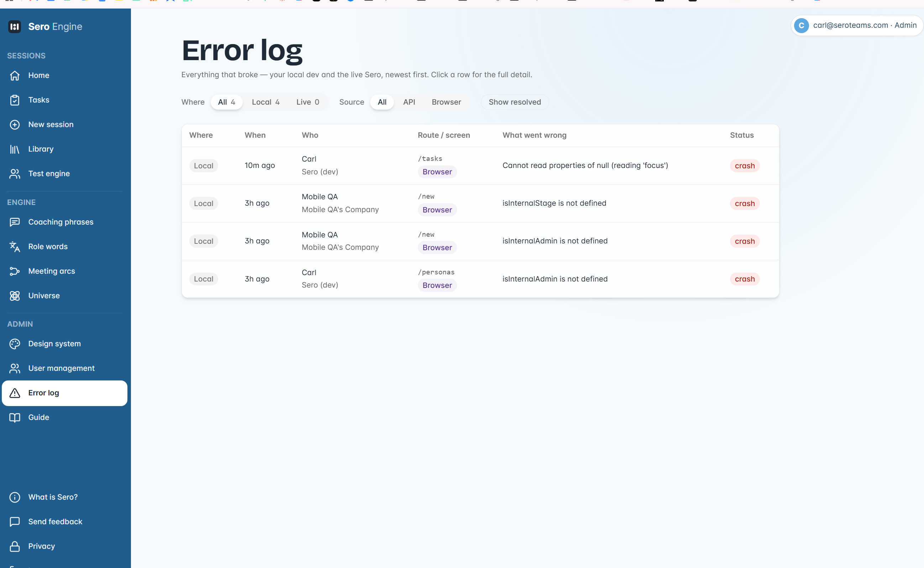Click the Test engine people icon
Image resolution: width=924 pixels, height=568 pixels.
[15, 174]
